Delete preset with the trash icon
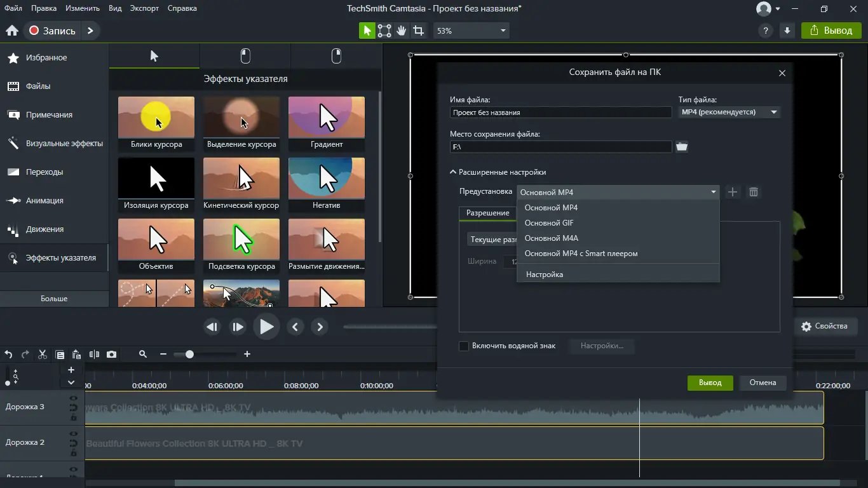Viewport: 868px width, 488px height. [x=754, y=192]
